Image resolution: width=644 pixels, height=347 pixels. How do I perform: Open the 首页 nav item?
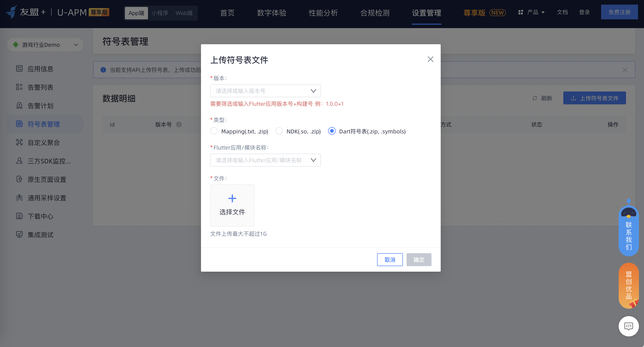pyautogui.click(x=227, y=13)
